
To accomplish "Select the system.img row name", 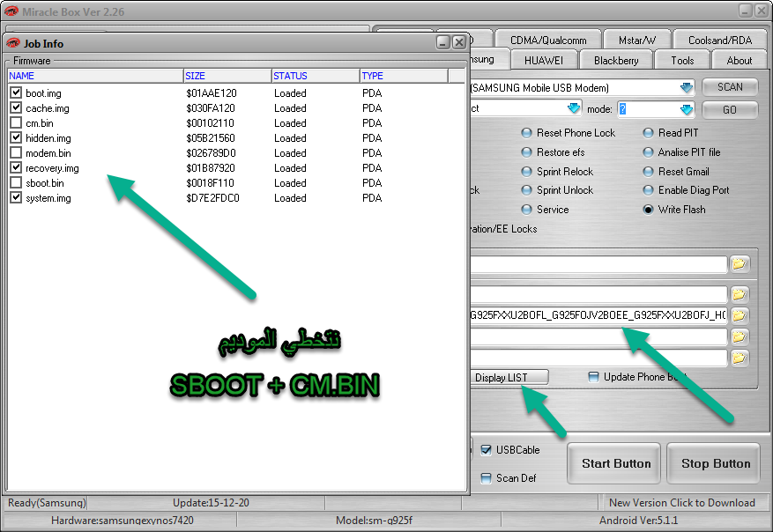I will [x=48, y=198].
